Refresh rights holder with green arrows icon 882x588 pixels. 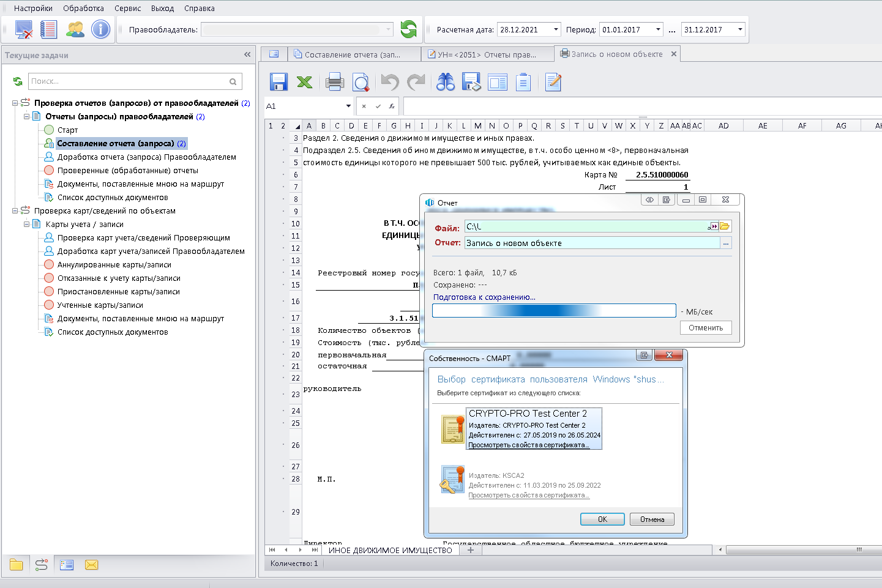[x=408, y=29]
